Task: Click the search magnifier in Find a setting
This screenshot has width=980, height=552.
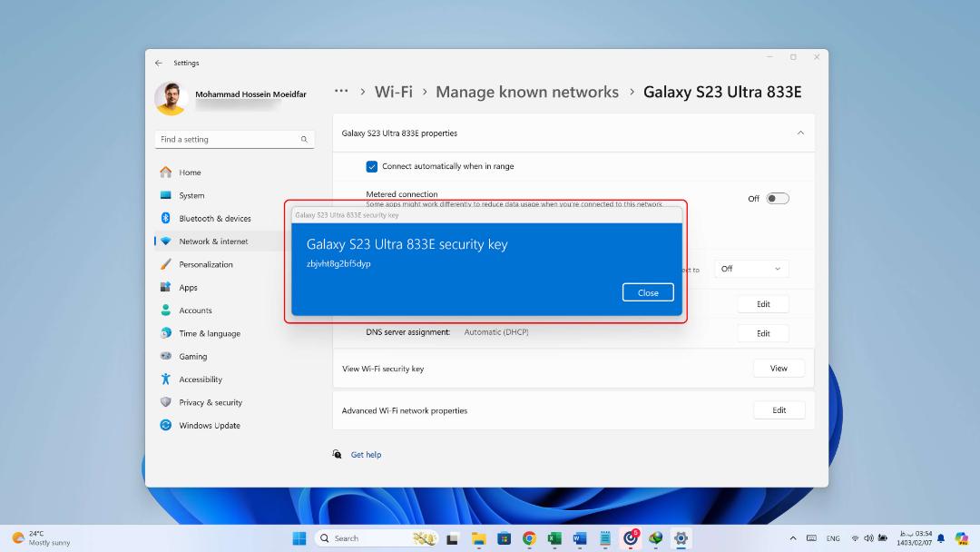Action: point(304,140)
